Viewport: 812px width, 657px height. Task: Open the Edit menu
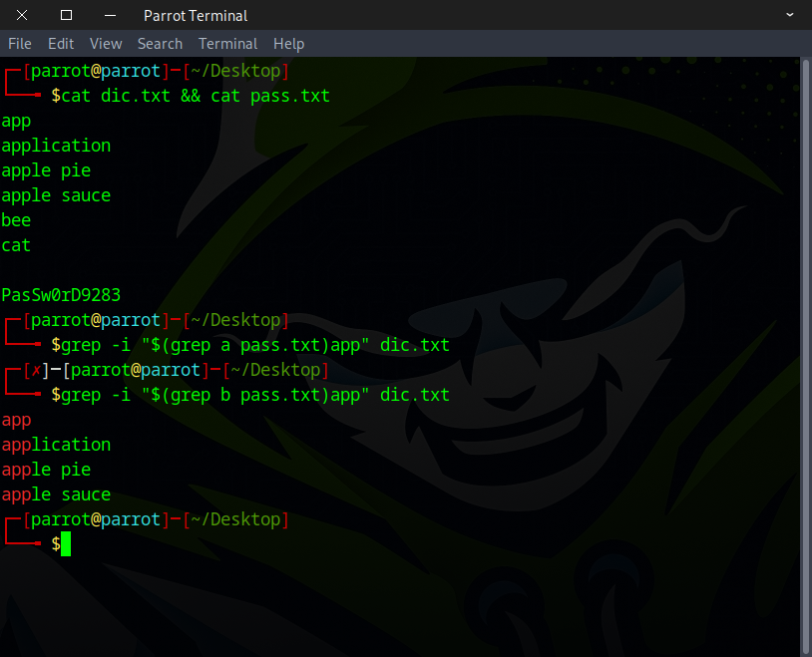(61, 44)
